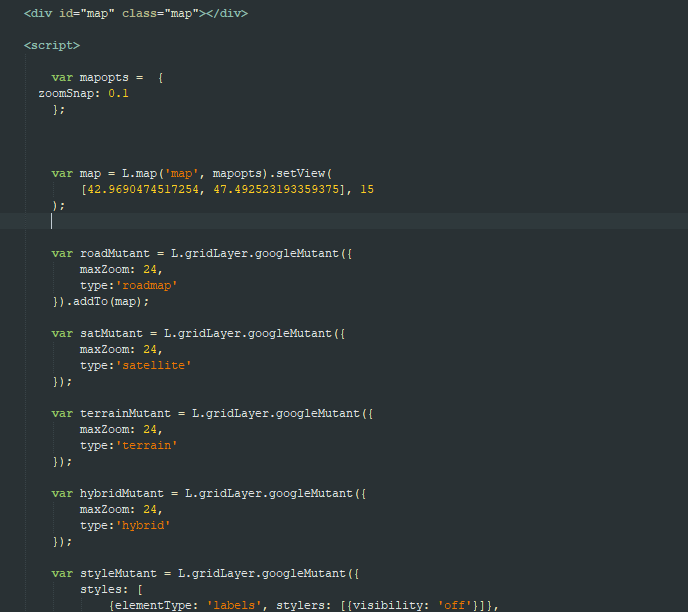This screenshot has height=612, width=688.
Task: Click 'roadMutant' variable name
Action: (115, 254)
